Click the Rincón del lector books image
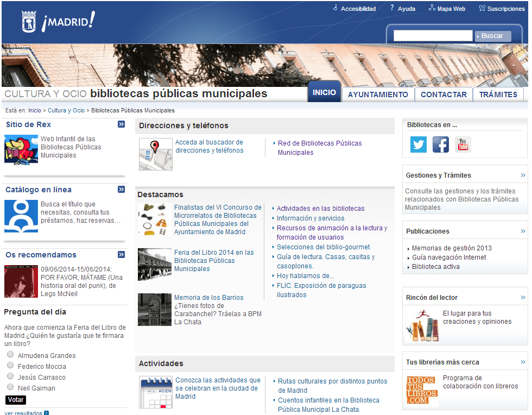The height and width of the screenshot is (415, 532). [x=422, y=325]
